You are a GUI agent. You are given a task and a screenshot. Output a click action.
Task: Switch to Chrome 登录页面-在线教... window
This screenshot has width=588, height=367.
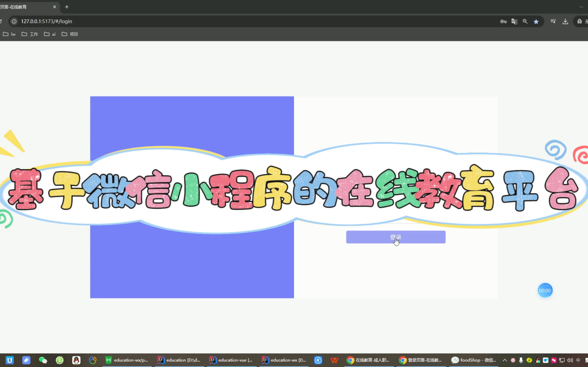coord(421,360)
